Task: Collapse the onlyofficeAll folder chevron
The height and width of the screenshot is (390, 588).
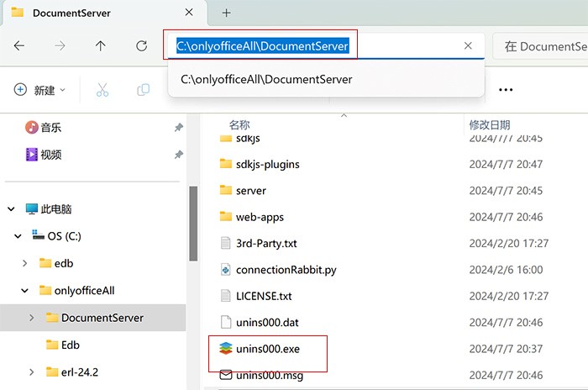Action: [24, 291]
